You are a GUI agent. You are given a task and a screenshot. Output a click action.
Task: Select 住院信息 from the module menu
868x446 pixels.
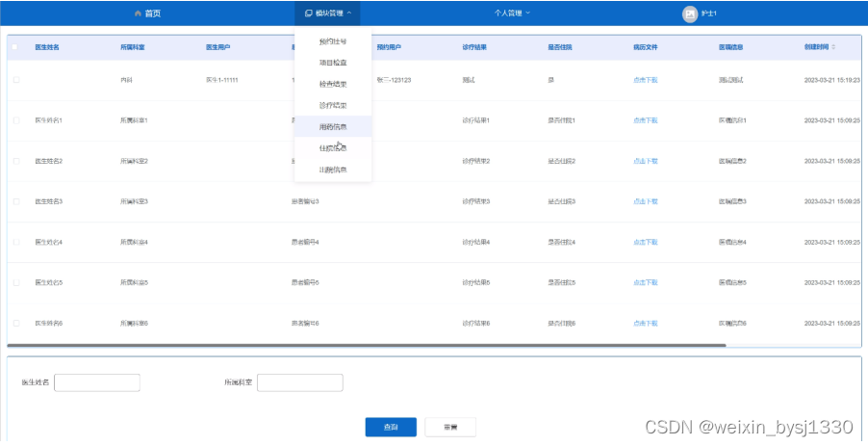coord(333,148)
